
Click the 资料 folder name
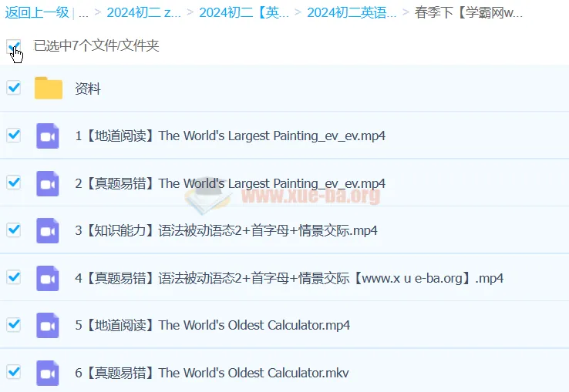point(88,89)
